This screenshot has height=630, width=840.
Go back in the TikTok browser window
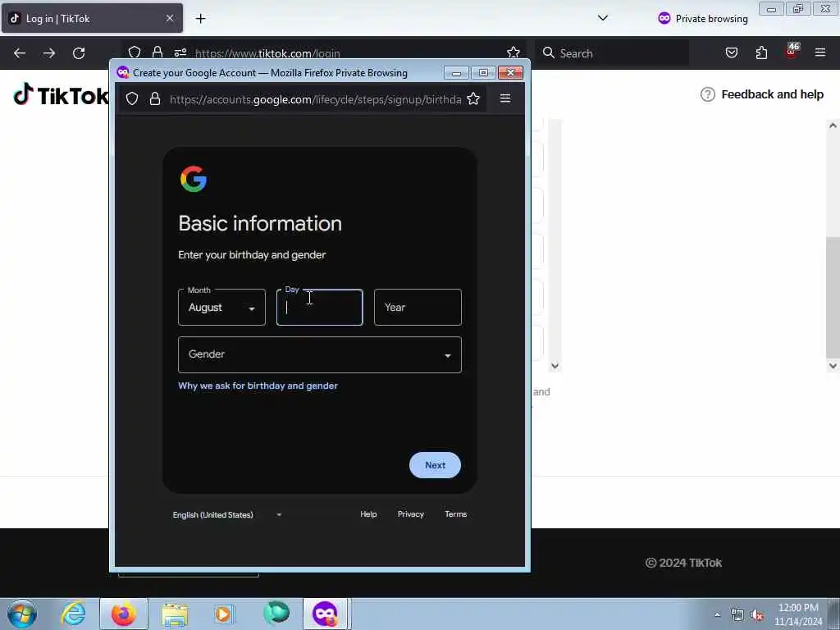(20, 53)
